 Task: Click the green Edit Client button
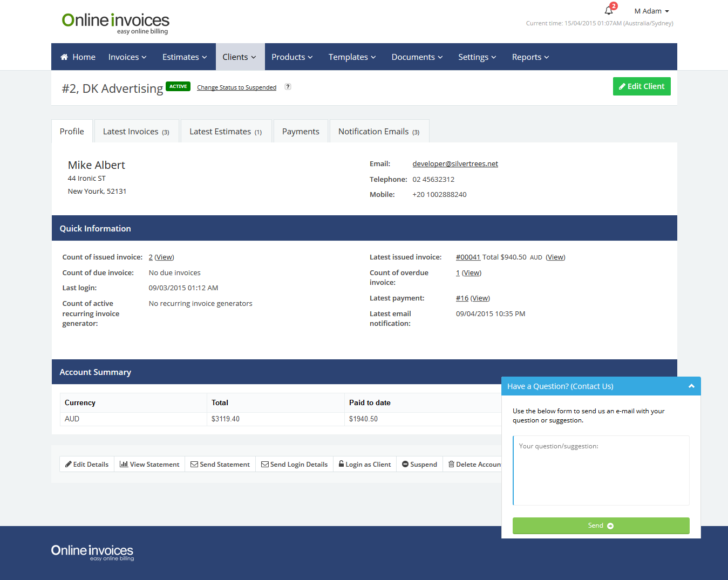pos(642,86)
